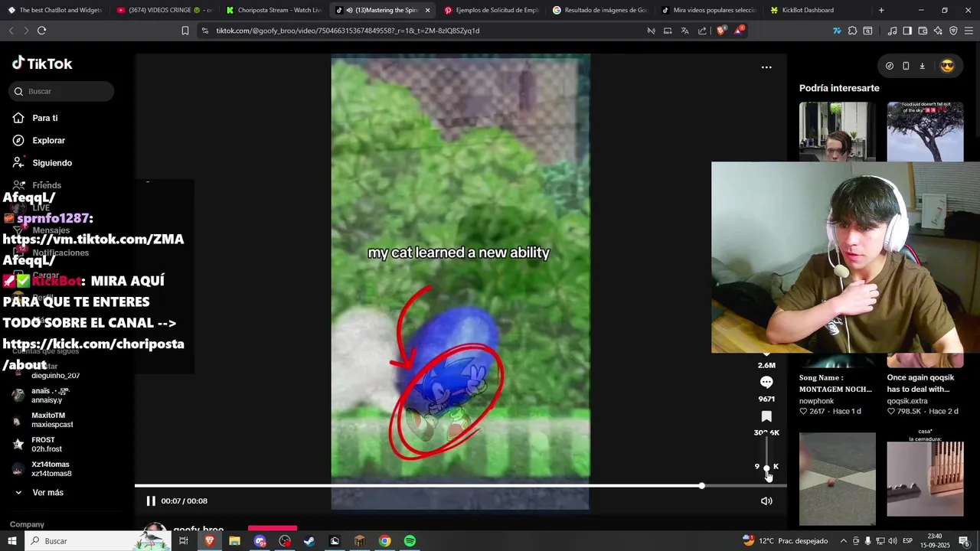Open Leo AI sparkle icon
980x551 pixels.
click(x=938, y=31)
